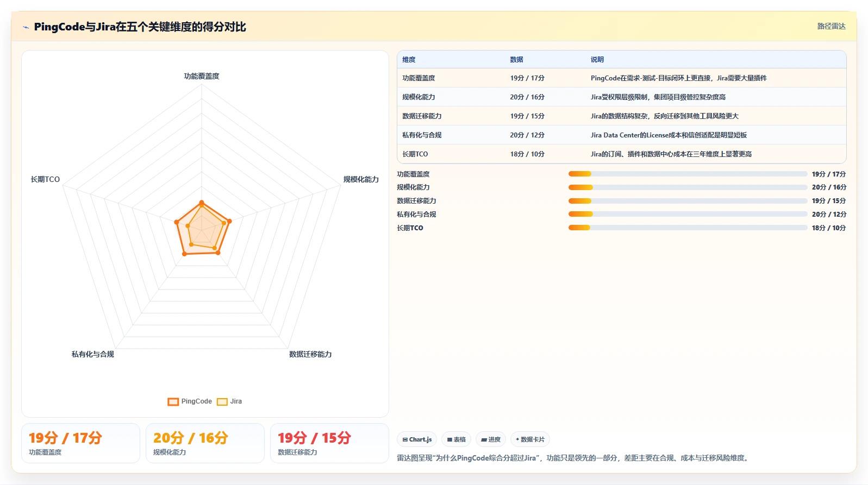Click the 说明 column header
Viewport: 868px width, 485px height.
coord(597,60)
